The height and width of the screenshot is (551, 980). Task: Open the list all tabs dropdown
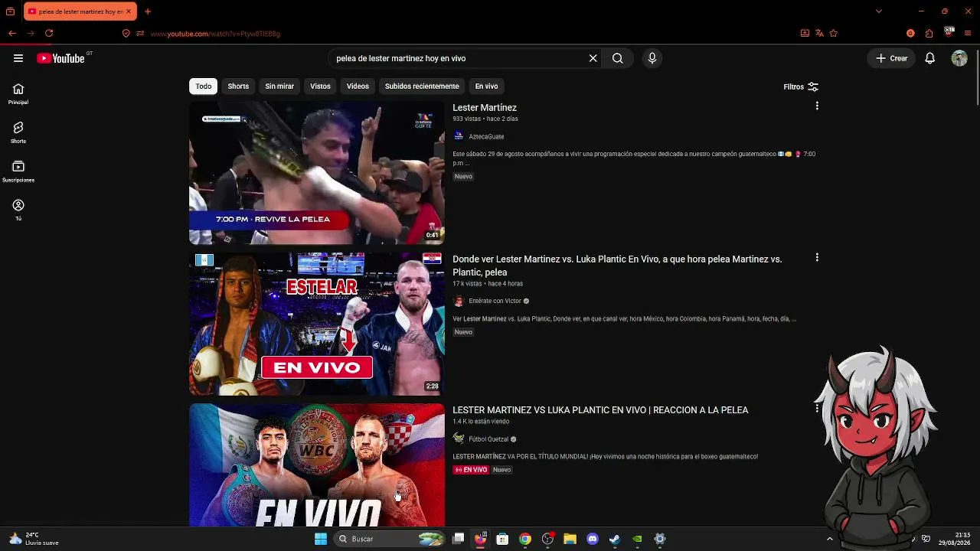pyautogui.click(x=878, y=11)
